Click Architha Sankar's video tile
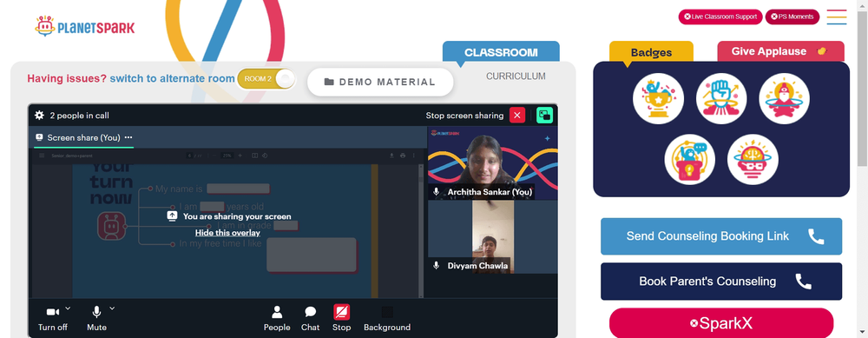868x338 pixels. tap(493, 162)
